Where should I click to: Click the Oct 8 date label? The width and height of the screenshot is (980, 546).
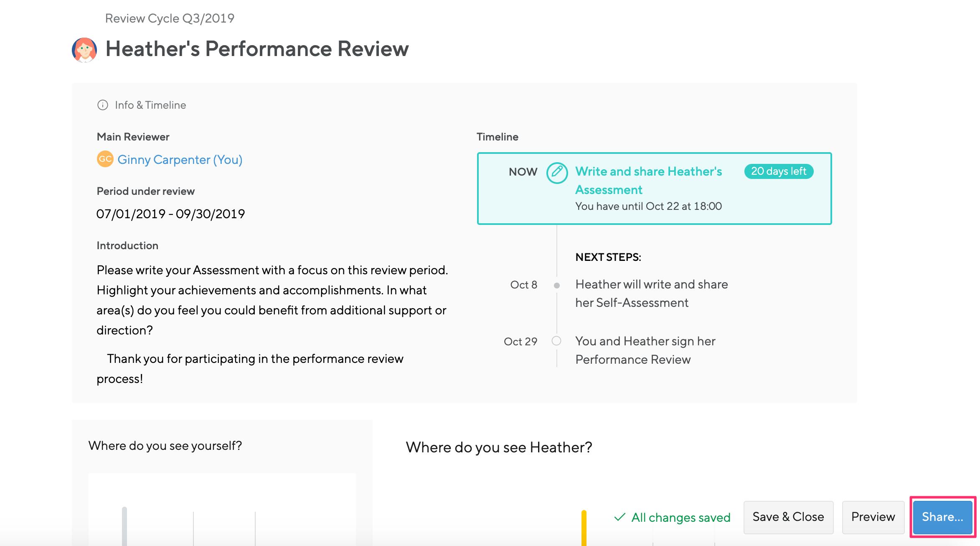tap(523, 285)
